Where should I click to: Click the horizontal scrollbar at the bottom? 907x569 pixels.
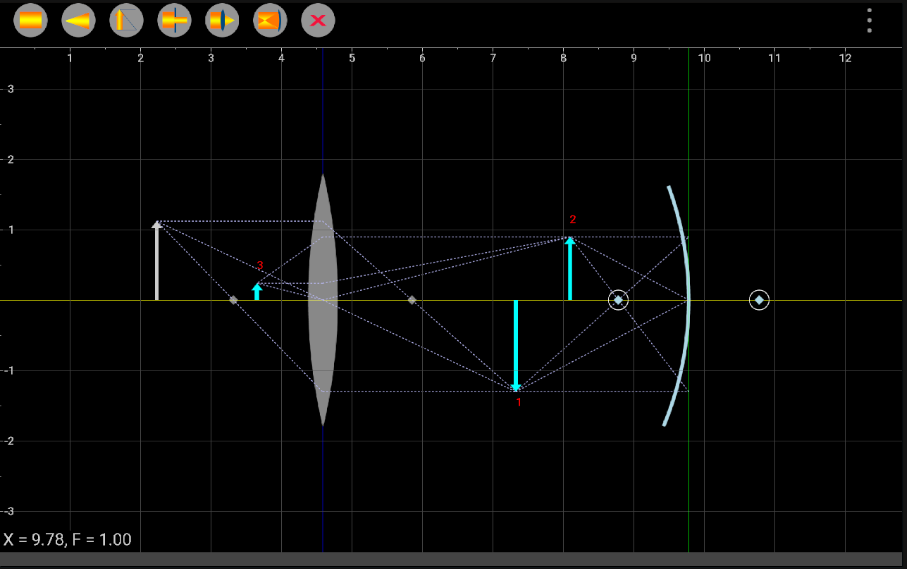point(453,560)
